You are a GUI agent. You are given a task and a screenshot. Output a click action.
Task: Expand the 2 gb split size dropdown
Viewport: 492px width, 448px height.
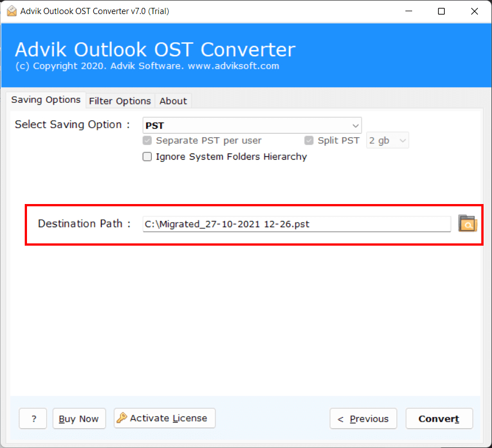(387, 140)
